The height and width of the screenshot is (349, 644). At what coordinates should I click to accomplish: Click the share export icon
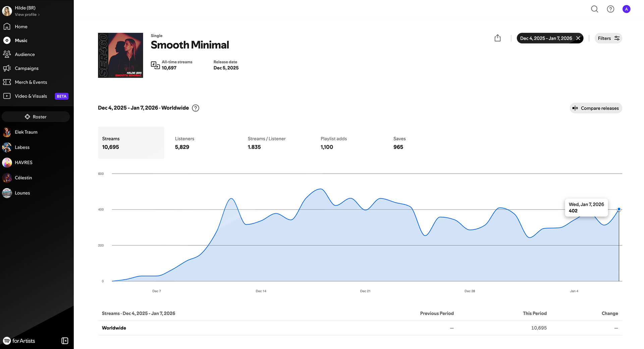tap(497, 38)
